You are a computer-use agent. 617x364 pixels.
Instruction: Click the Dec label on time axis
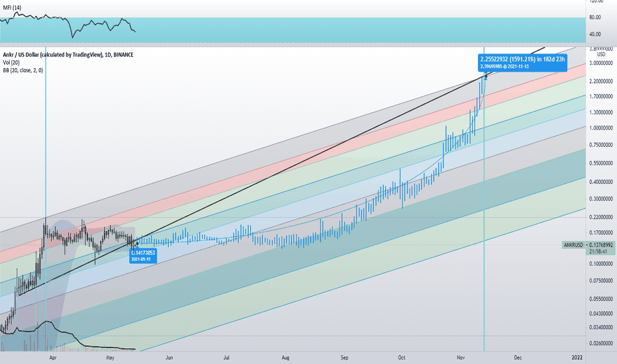tap(518, 357)
